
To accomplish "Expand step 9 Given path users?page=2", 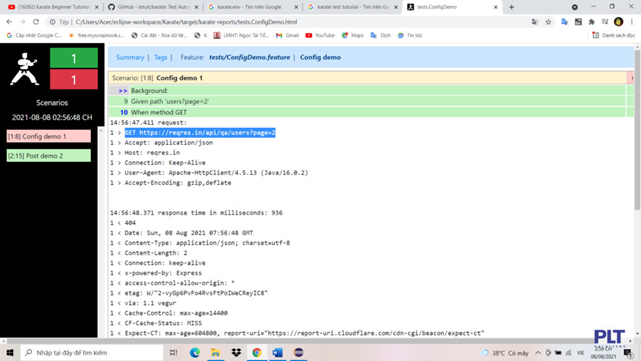I will point(367,101).
